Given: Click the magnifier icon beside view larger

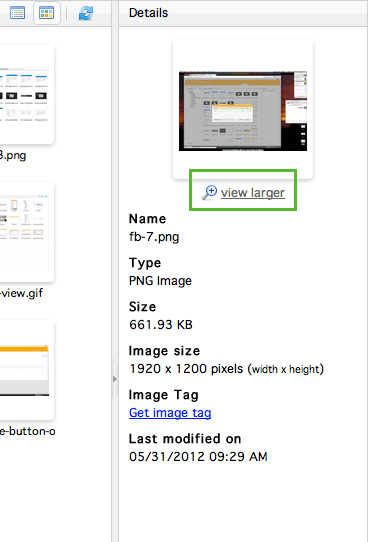Looking at the screenshot, I should coord(209,193).
